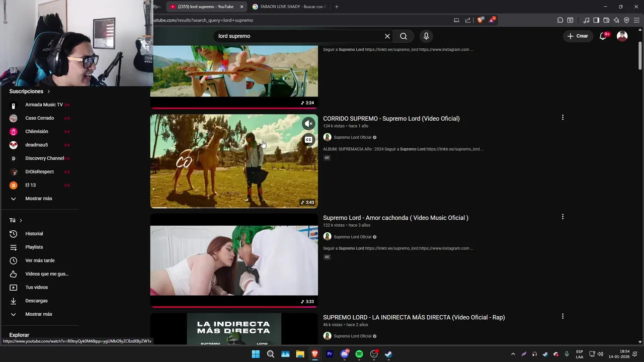Open Supremo Lord Oficial channel under Amor cachonda
This screenshot has width=644, height=362.
pyautogui.click(x=352, y=237)
